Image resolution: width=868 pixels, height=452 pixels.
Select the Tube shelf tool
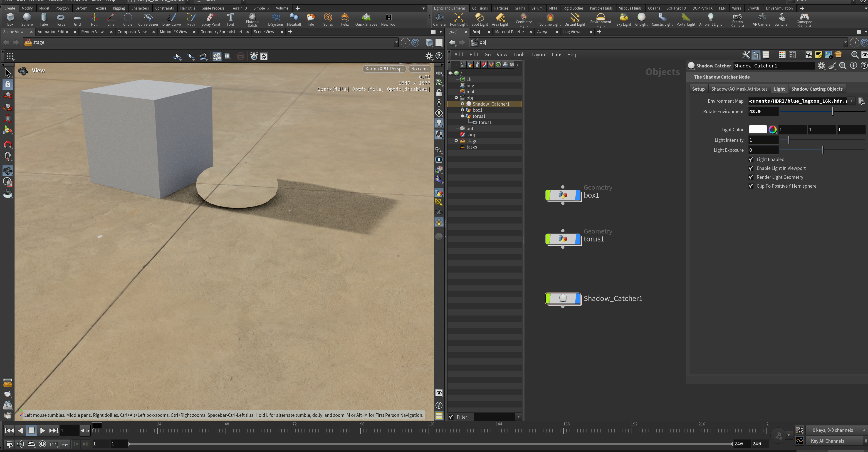pyautogui.click(x=44, y=20)
